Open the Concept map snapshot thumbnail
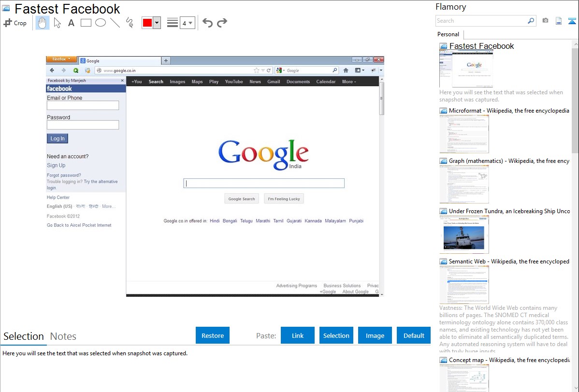Screen dimensions: 579x392 point(464,378)
